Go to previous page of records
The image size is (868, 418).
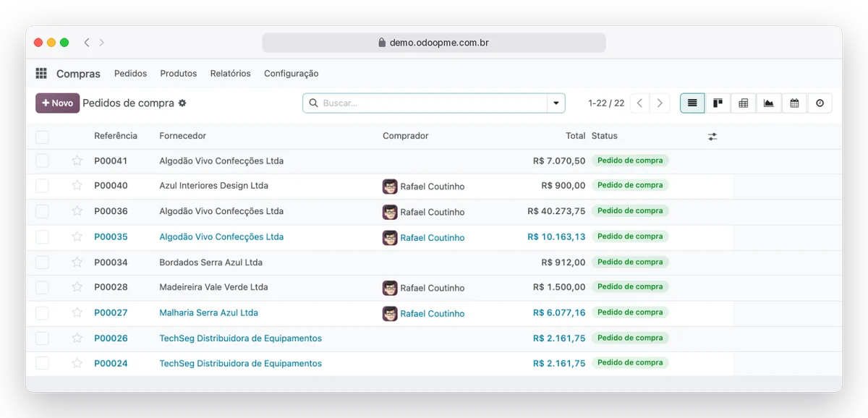click(x=639, y=103)
